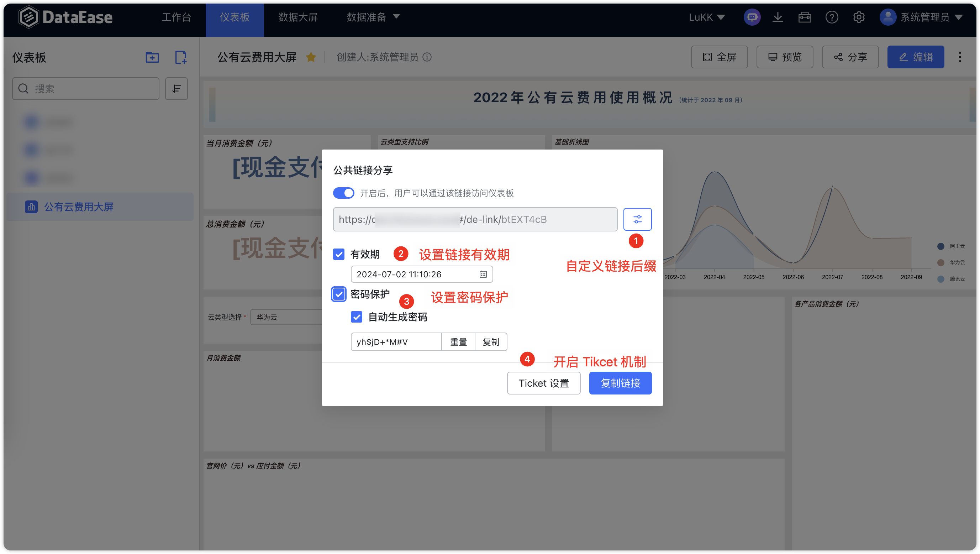The width and height of the screenshot is (980, 554).
Task: Click the 全屏 button
Action: 719,57
